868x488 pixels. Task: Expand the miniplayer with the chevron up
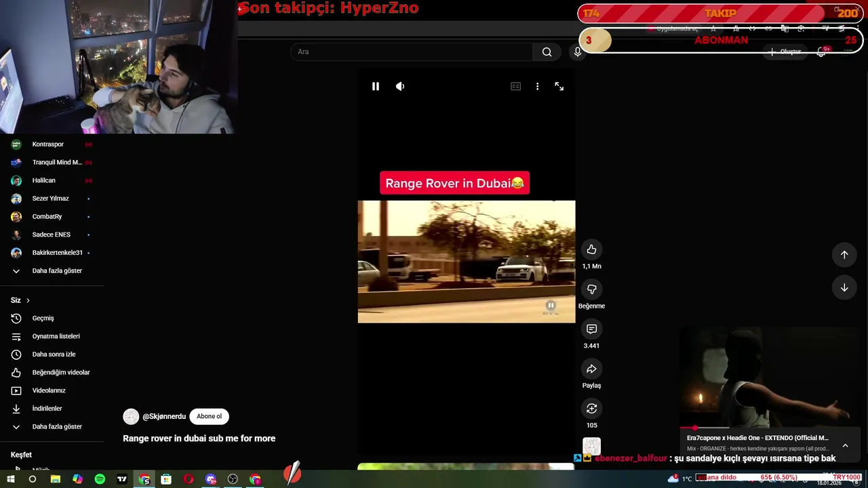click(845, 445)
